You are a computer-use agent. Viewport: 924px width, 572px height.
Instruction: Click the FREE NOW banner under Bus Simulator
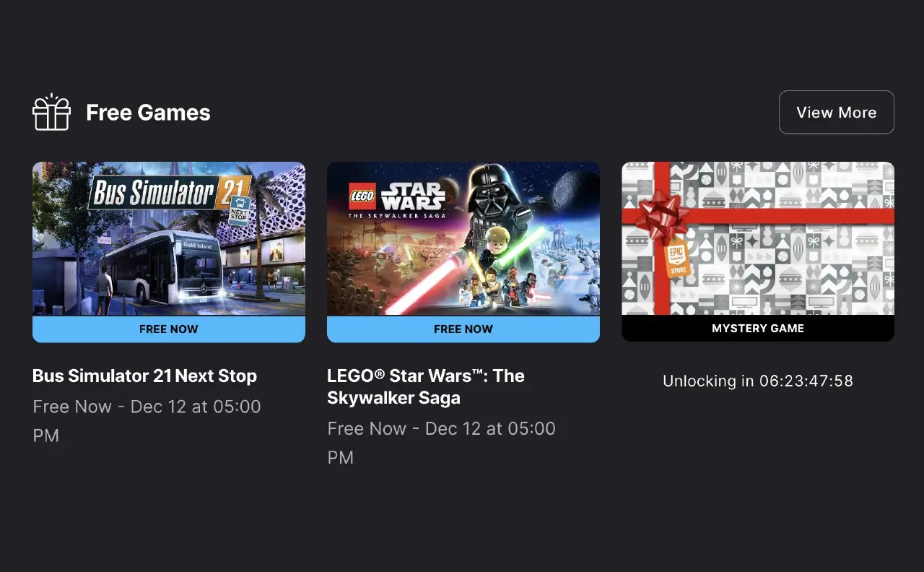tap(169, 329)
